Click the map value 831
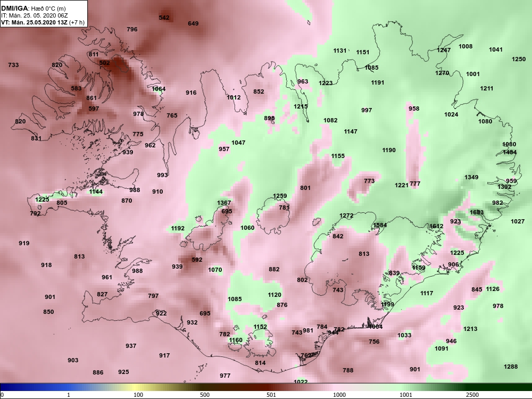This screenshot has height=399, width=532. click(x=36, y=138)
